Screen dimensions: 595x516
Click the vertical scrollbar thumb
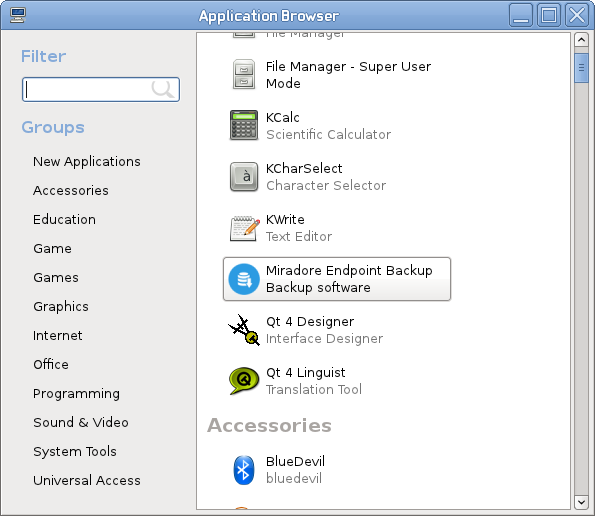(x=581, y=68)
